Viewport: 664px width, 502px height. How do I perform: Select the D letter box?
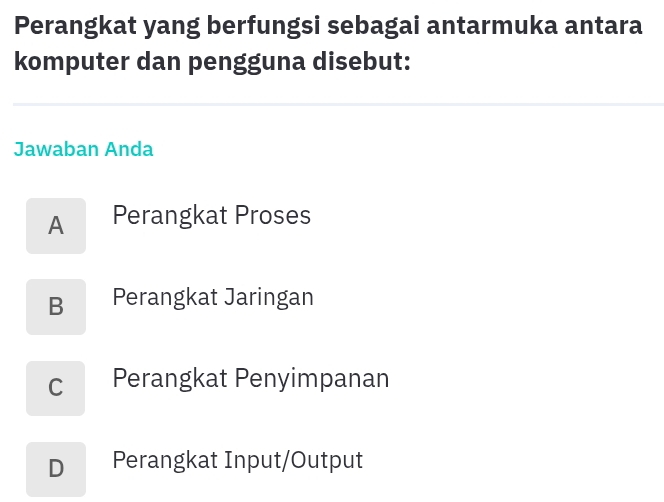56,469
